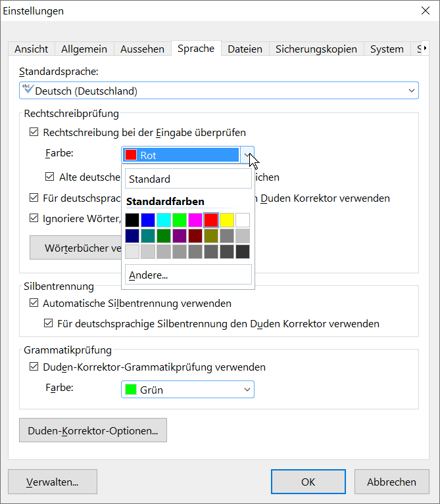Click the Verwalten... button
This screenshot has height=504, width=440.
coord(53,482)
